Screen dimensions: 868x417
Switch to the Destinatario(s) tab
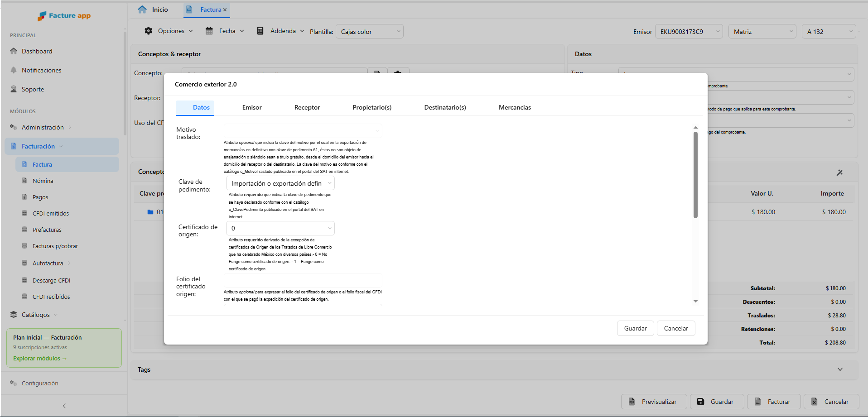(x=445, y=108)
